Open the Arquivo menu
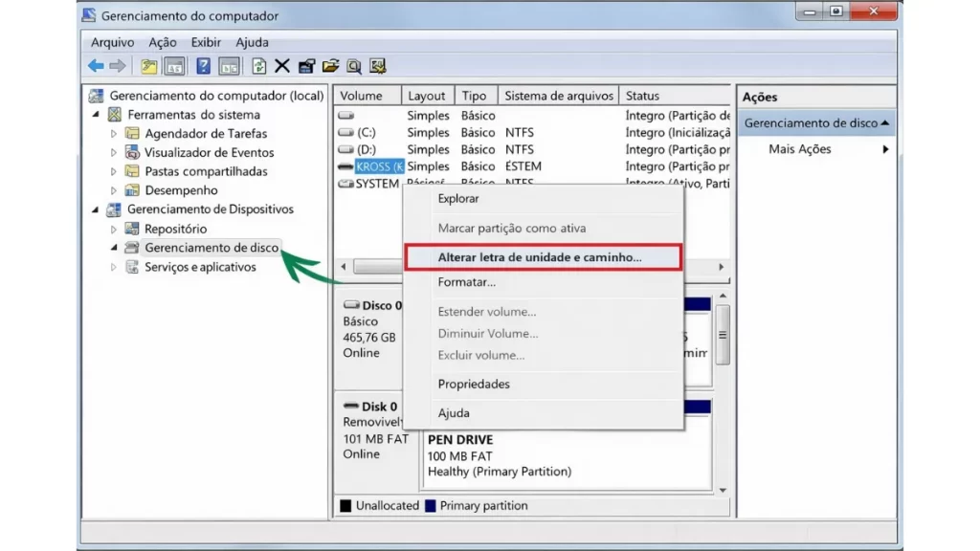980x551 pixels. point(112,42)
